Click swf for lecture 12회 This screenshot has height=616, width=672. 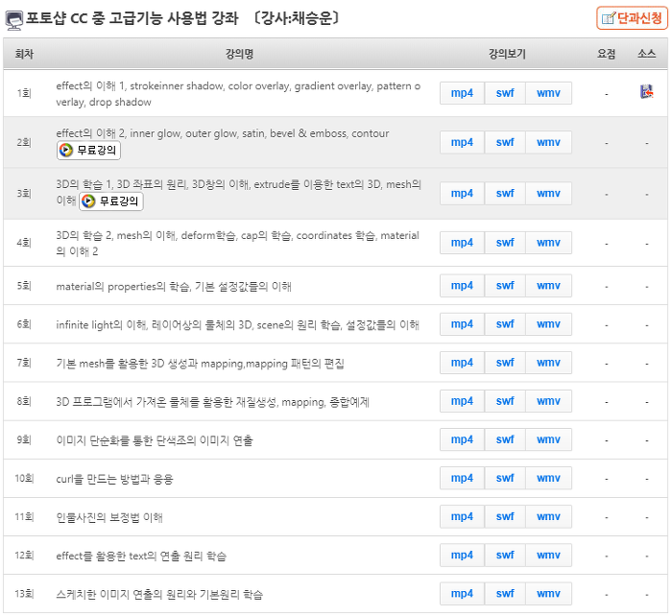point(505,556)
